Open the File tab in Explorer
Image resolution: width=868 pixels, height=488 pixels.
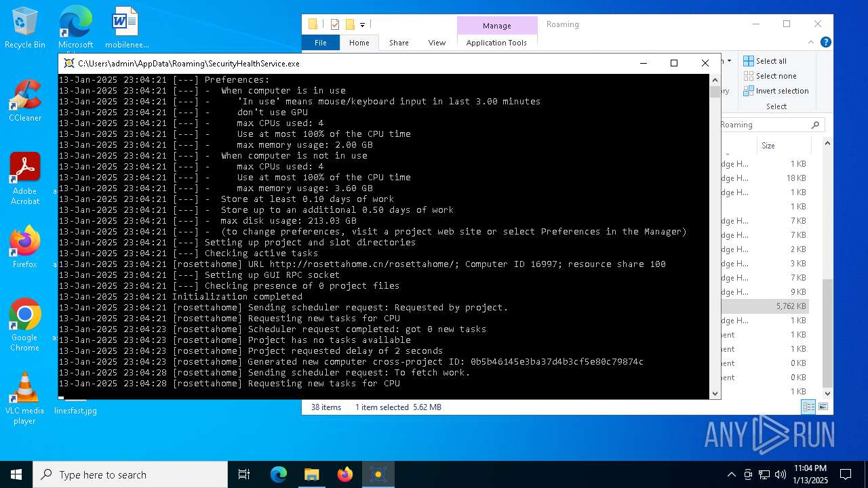[x=321, y=42]
